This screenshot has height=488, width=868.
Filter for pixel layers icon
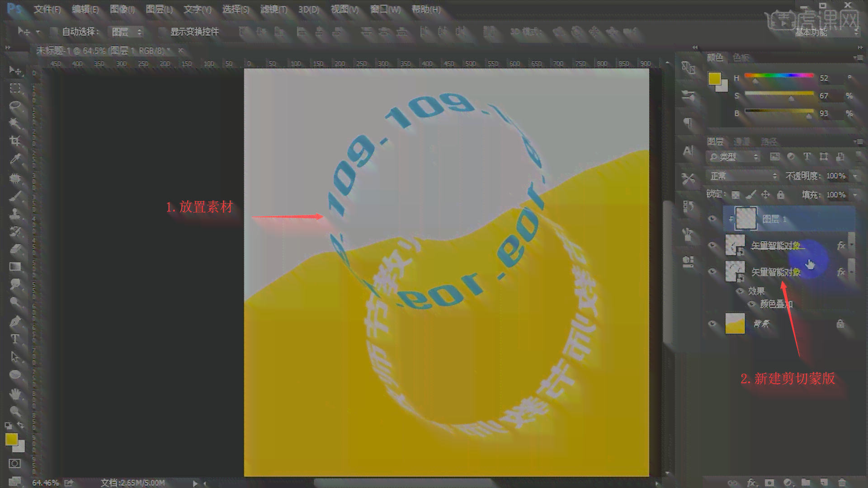[x=775, y=157]
